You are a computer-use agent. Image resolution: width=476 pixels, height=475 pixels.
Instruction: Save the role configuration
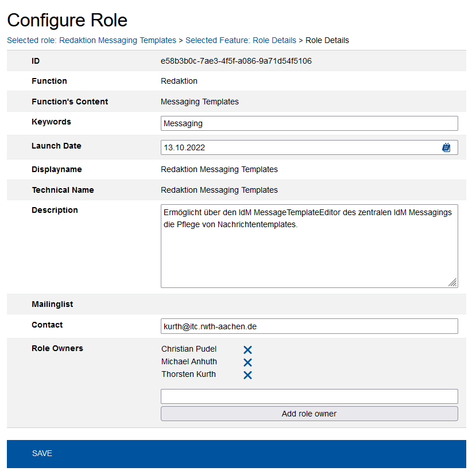tap(42, 453)
